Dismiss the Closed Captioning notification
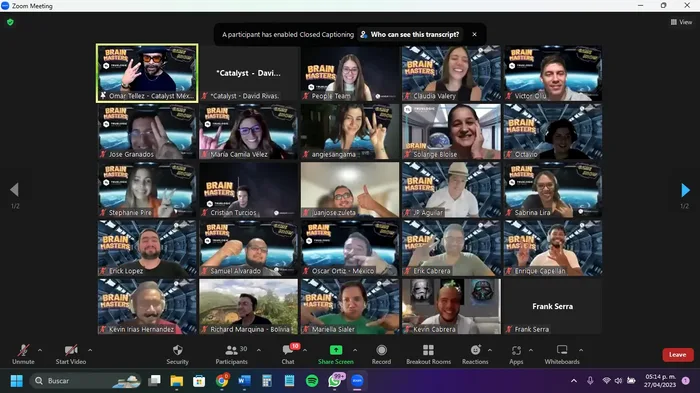 point(474,34)
